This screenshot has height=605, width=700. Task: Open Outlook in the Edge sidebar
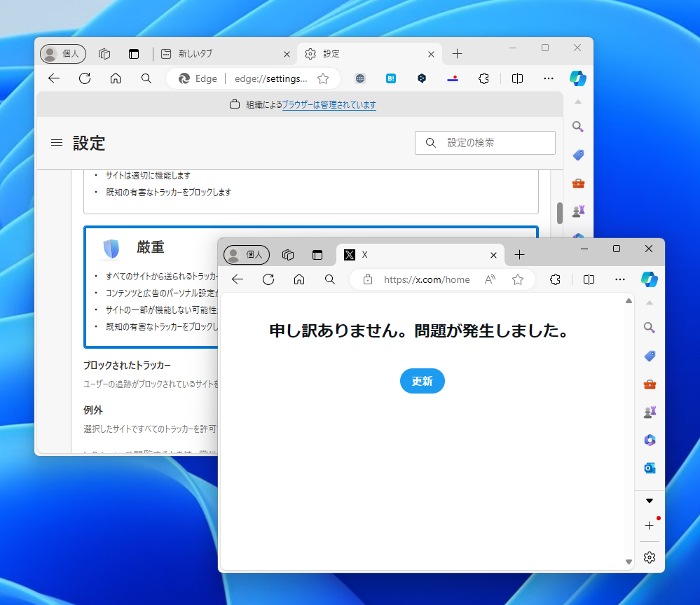649,467
